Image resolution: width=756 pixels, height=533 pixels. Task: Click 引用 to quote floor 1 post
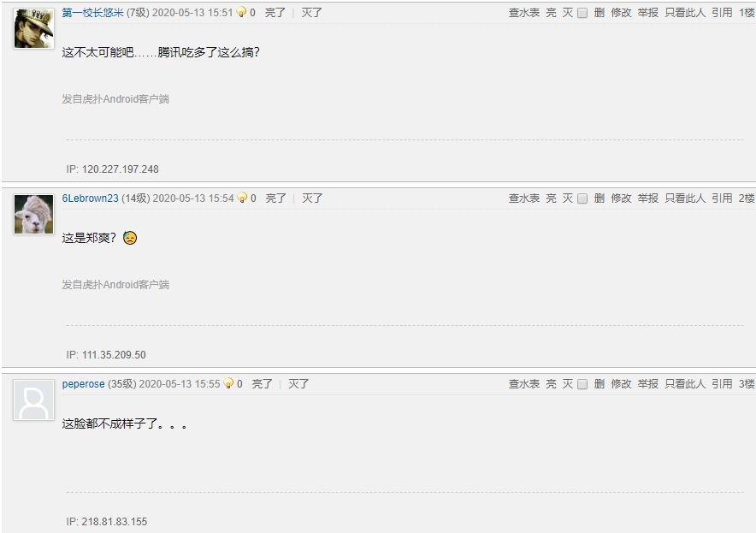click(722, 13)
